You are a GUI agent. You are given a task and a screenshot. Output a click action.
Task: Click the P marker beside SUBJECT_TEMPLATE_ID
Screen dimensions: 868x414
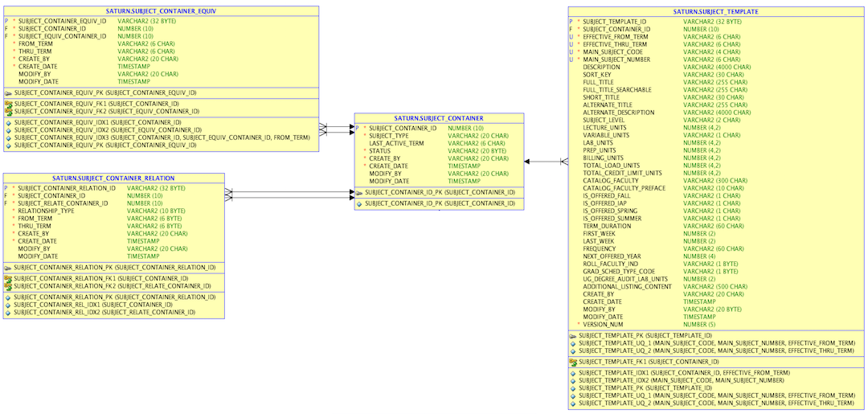tap(571, 22)
